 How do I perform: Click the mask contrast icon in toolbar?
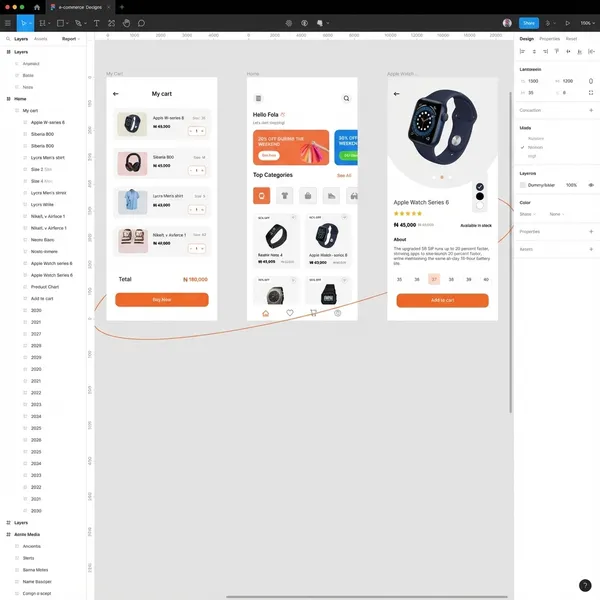coord(304,23)
